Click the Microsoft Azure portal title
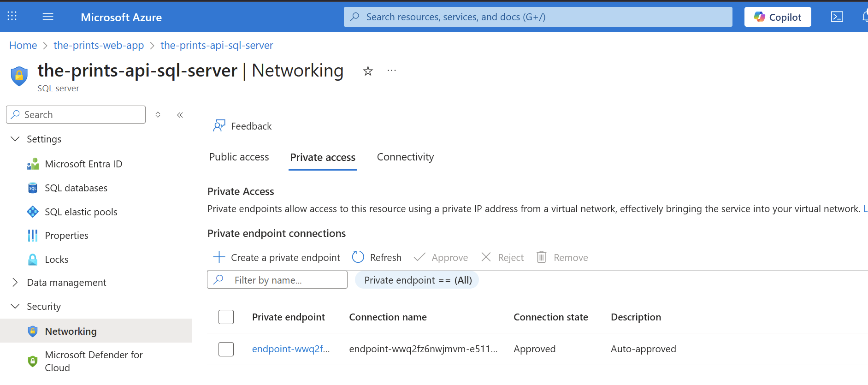This screenshot has height=385, width=868. pos(121,17)
